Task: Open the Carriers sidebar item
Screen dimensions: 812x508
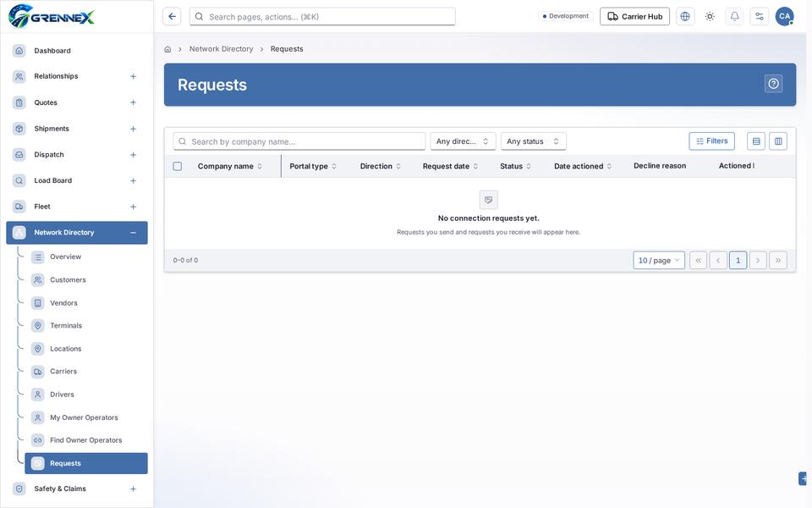Action: (x=86, y=371)
